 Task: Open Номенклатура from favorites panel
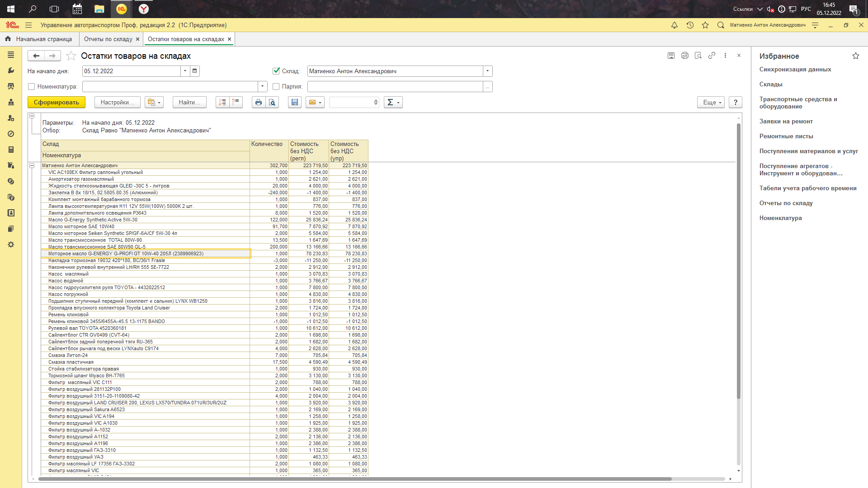pos(781,218)
